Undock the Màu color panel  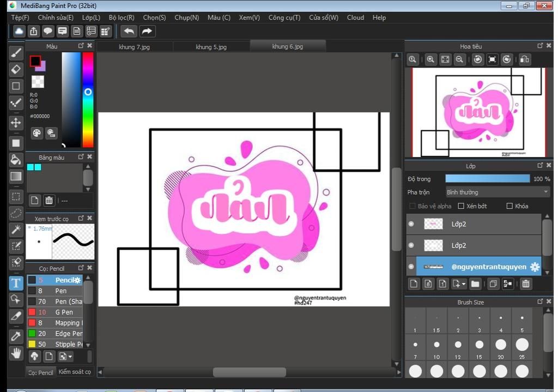tap(81, 46)
